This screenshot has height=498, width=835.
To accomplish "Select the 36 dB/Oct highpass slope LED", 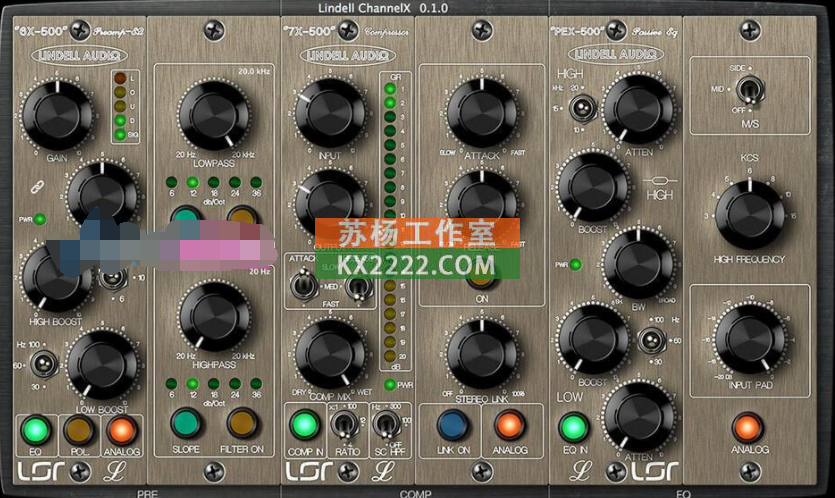I will click(x=256, y=383).
